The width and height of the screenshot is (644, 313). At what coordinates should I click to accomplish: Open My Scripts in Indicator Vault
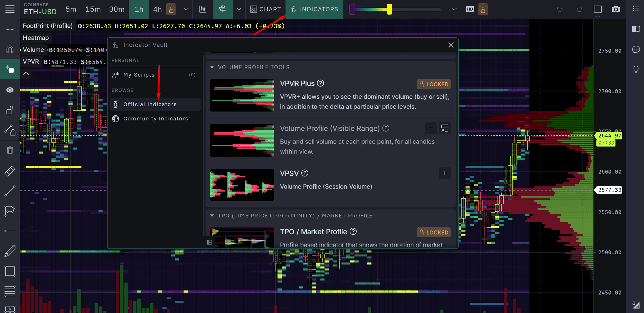(x=155, y=75)
